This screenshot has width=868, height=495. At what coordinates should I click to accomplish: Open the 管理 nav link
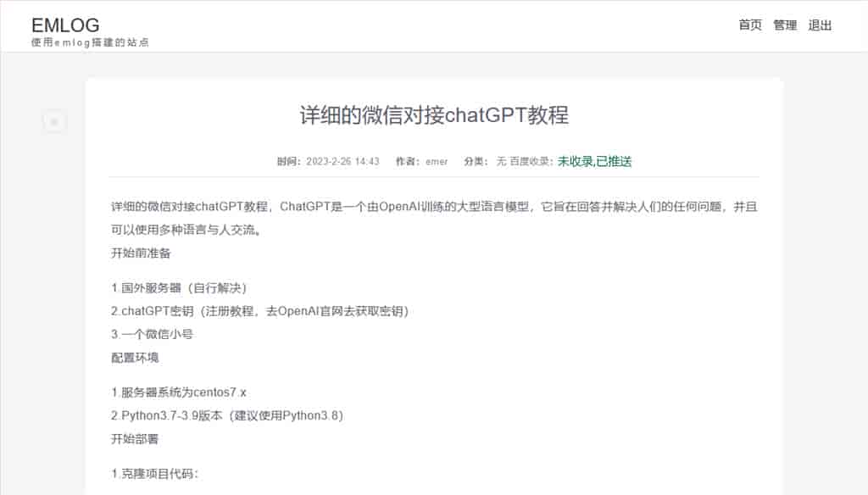(785, 25)
